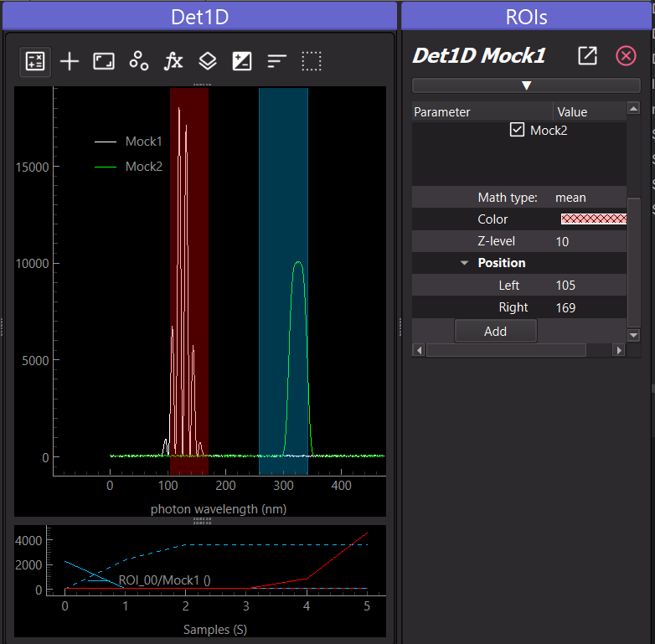Click the Value column header
The image size is (655, 644).
pos(590,112)
